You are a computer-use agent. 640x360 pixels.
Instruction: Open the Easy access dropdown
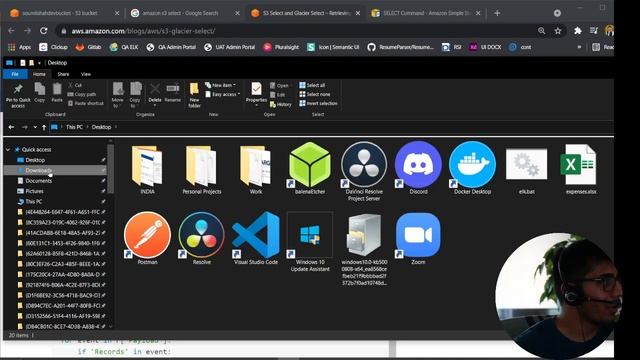coord(222,94)
